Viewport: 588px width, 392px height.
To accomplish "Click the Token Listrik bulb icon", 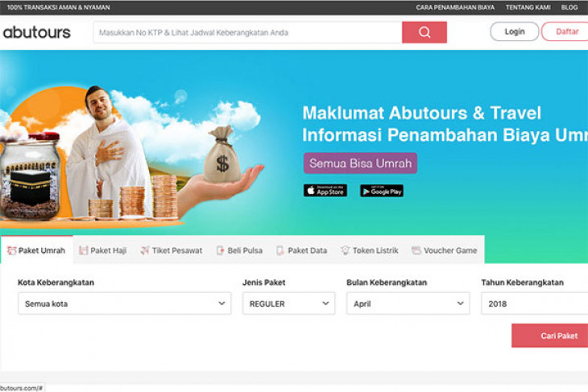I will 345,250.
